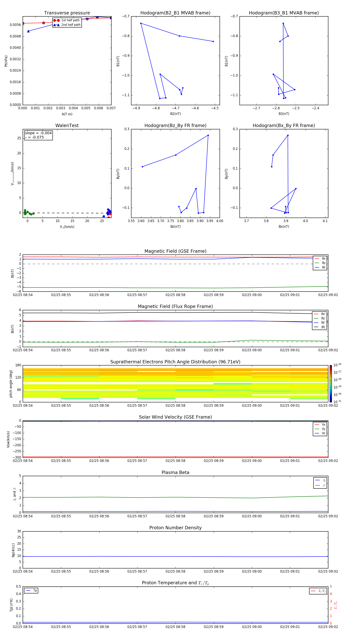Click the Te/Tp legend in temperature plot
The height and width of the screenshot is (644, 351).
(318, 591)
